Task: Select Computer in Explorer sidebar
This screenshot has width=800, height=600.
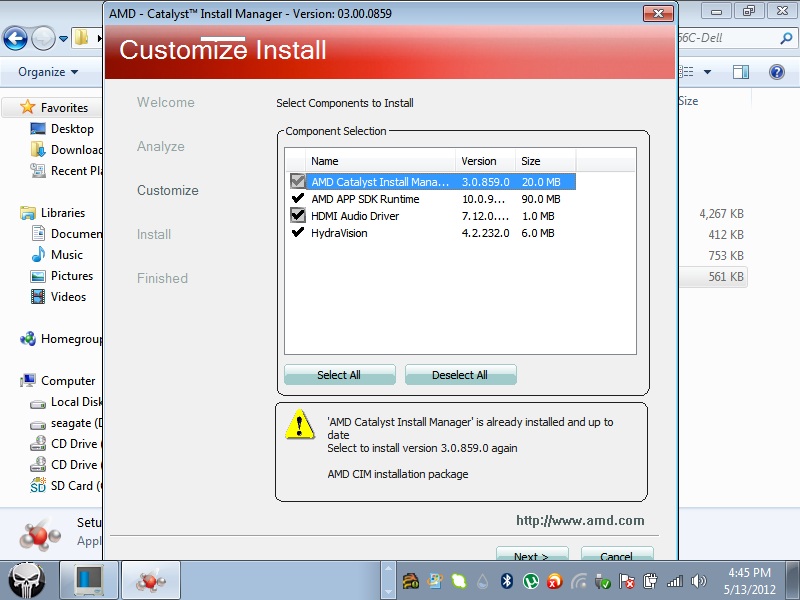Action: [x=57, y=381]
